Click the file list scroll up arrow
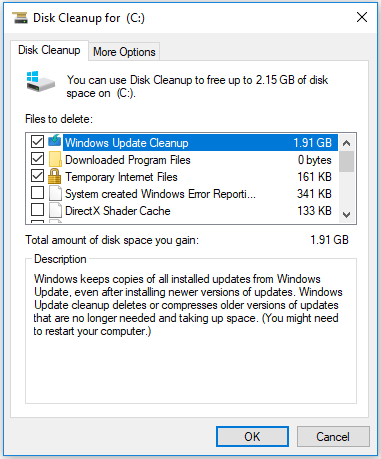Viewport: 381px width, 459px height. 347,143
